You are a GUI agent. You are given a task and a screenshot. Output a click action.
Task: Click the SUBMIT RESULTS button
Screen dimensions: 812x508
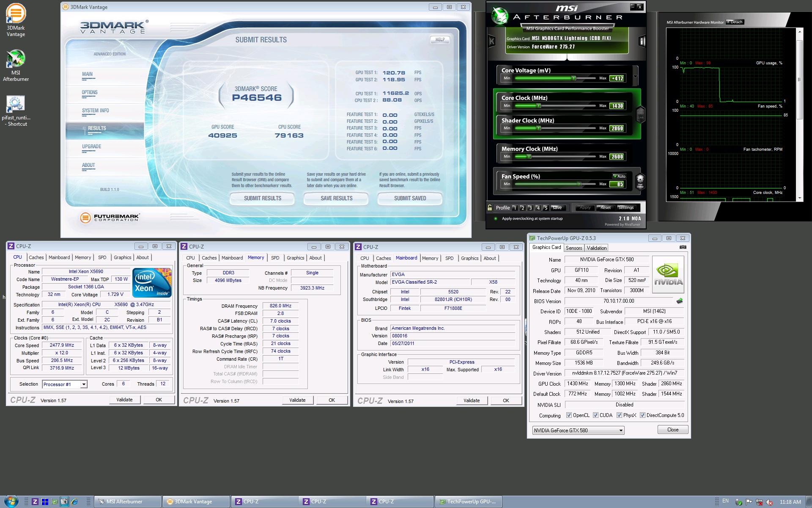[x=262, y=198]
